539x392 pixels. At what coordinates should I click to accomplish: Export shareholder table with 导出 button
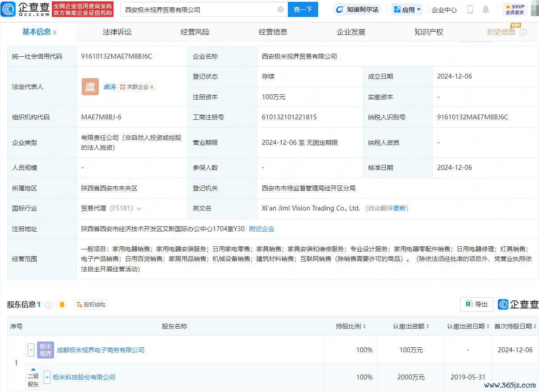[x=477, y=304]
